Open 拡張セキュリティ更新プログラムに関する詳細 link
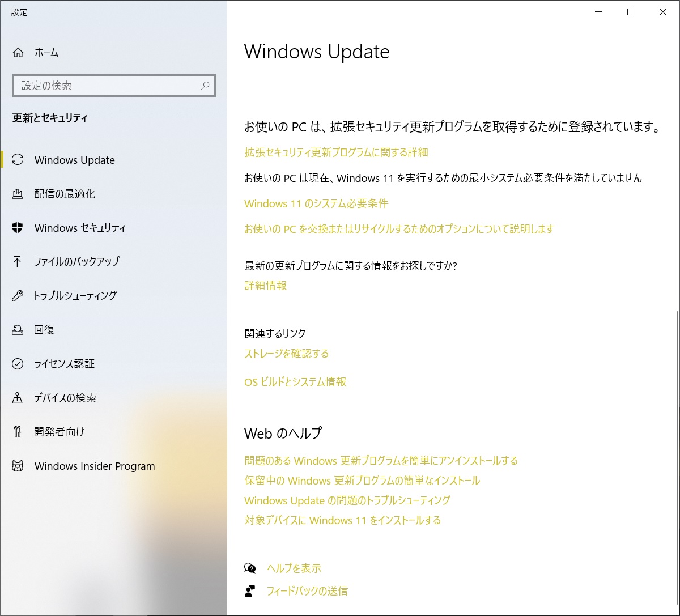The width and height of the screenshot is (680, 616). pyautogui.click(x=336, y=152)
